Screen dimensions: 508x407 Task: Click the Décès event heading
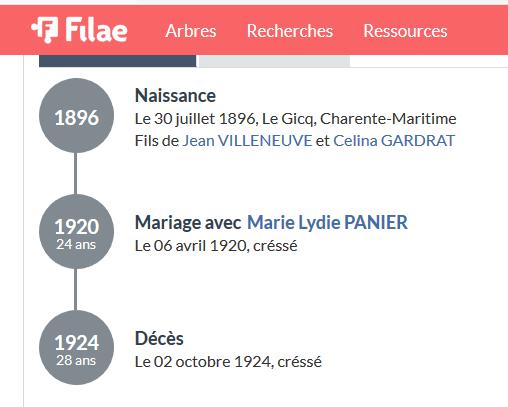pos(159,338)
